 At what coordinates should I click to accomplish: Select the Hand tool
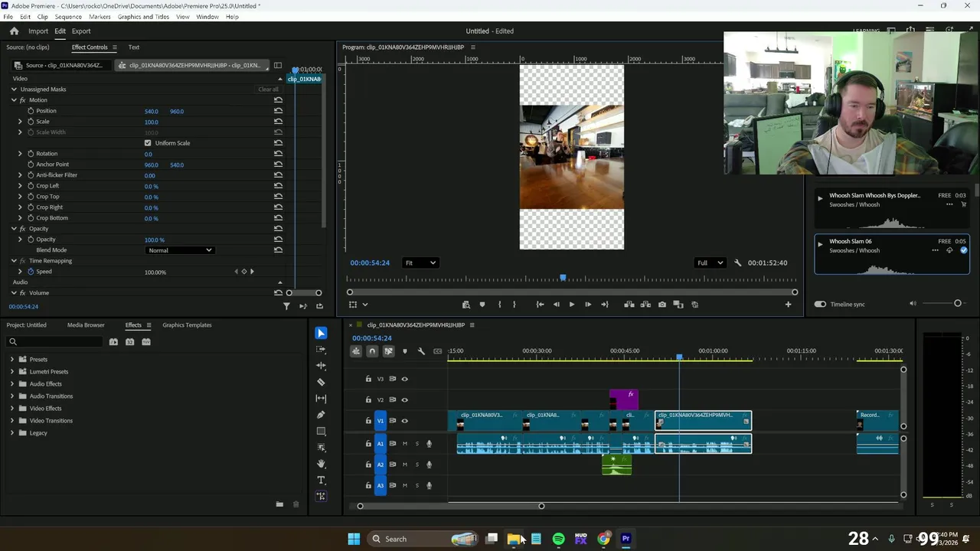(321, 464)
